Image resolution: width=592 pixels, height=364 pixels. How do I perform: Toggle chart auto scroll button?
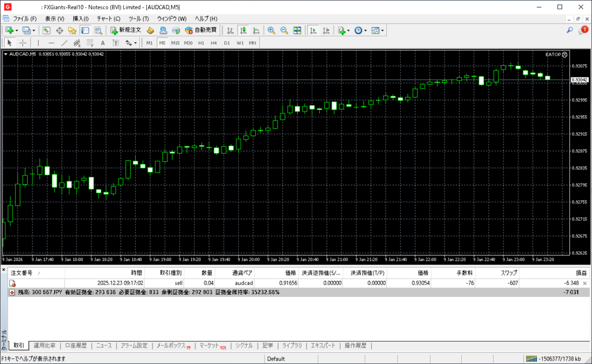313,30
